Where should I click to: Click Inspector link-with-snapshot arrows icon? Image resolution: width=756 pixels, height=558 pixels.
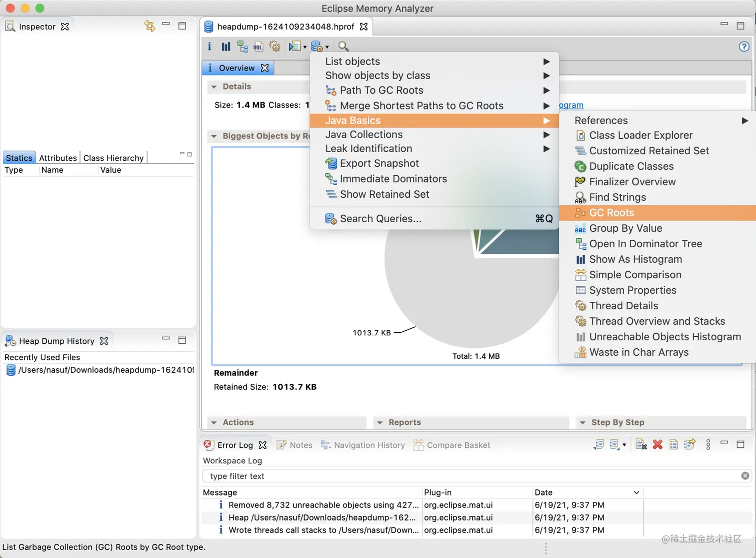point(149,26)
